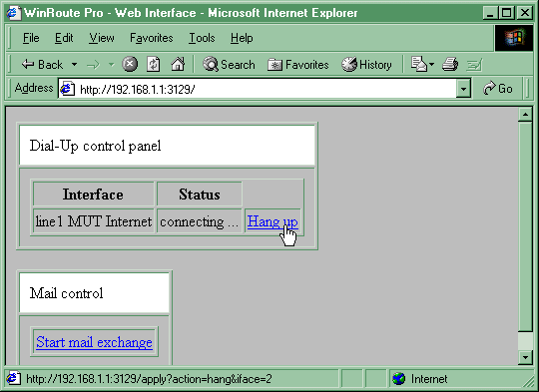Go to the Home page icon

coord(178,64)
